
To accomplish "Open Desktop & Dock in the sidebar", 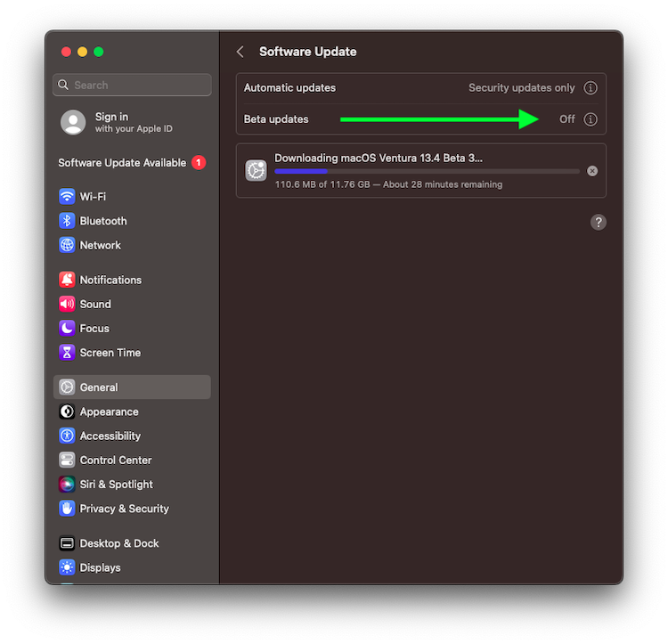I will click(x=132, y=543).
